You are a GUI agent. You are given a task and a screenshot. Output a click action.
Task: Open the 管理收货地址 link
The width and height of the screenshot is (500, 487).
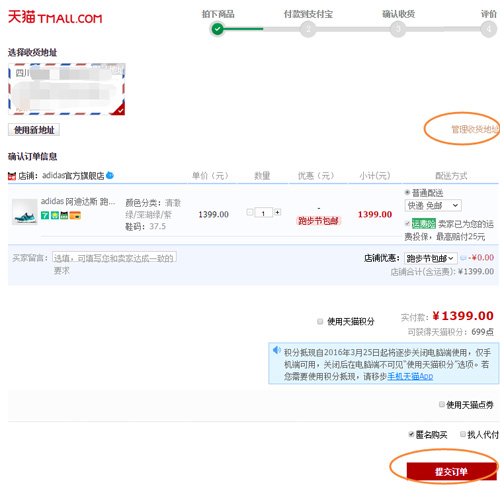tap(475, 129)
